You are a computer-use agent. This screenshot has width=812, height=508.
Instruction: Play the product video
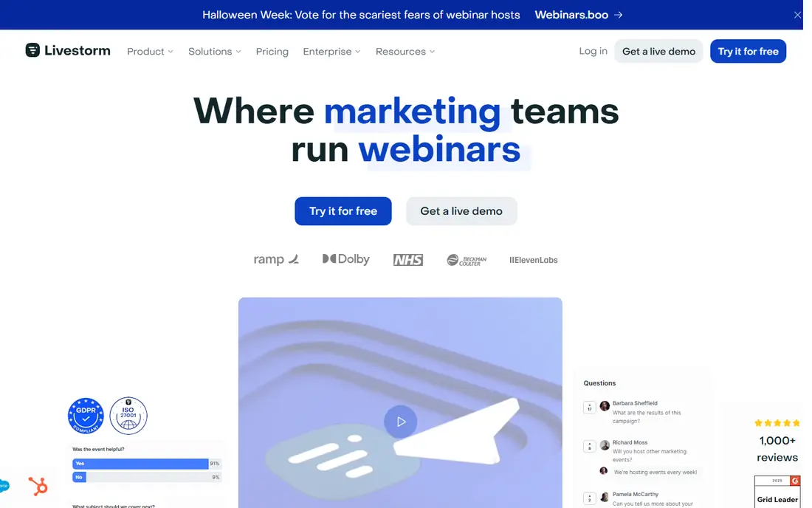point(400,422)
